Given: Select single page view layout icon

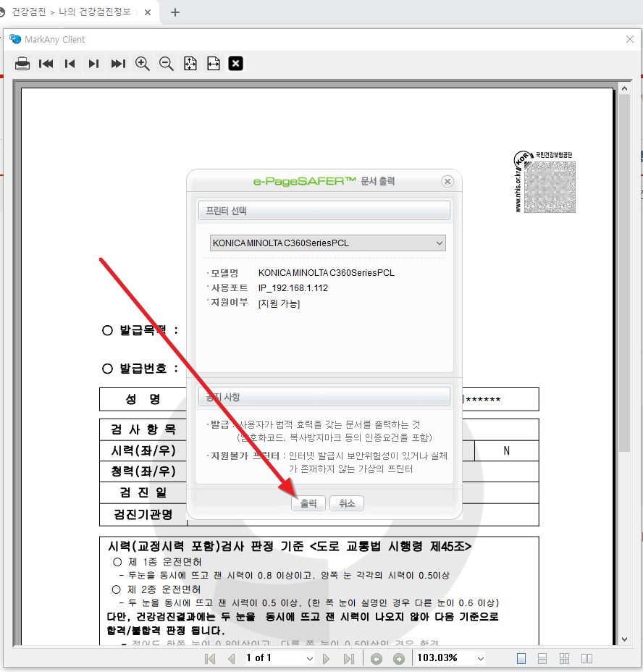Looking at the screenshot, I should coord(521,659).
